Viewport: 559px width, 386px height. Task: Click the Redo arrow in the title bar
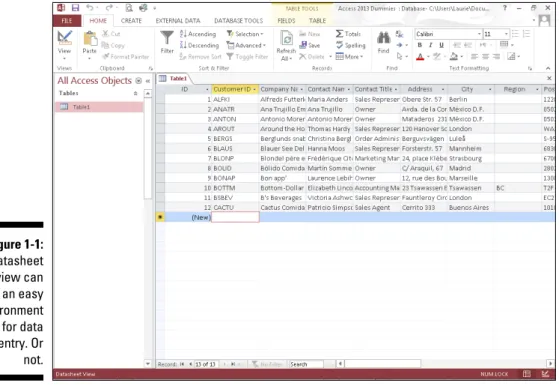coord(109,8)
